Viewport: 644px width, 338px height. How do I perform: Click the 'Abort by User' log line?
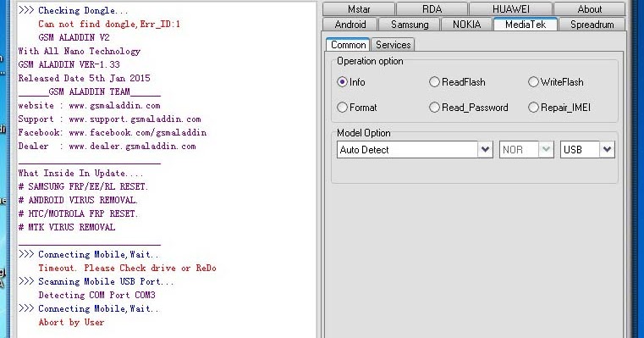pyautogui.click(x=71, y=322)
